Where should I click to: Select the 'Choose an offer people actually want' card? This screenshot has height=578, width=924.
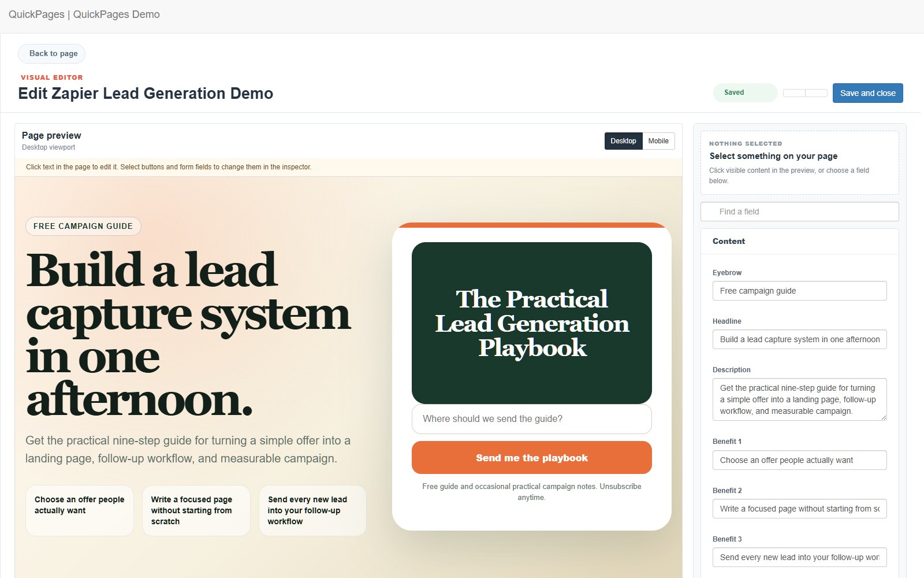pyautogui.click(x=80, y=510)
